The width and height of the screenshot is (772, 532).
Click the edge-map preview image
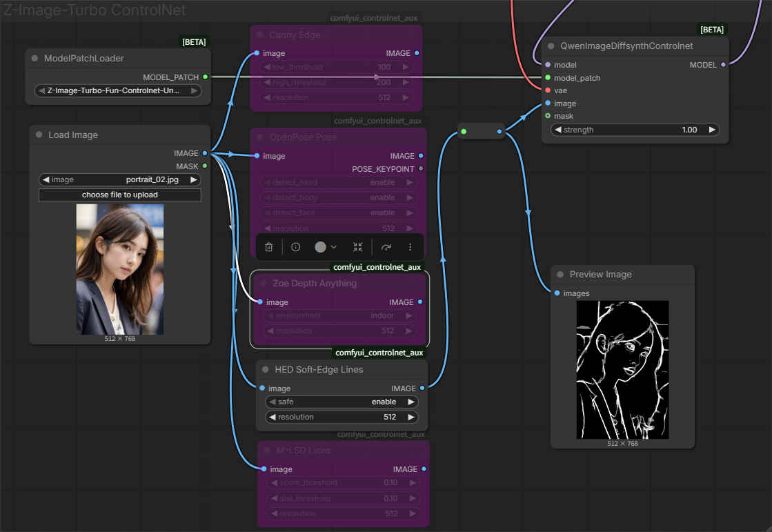coord(622,369)
